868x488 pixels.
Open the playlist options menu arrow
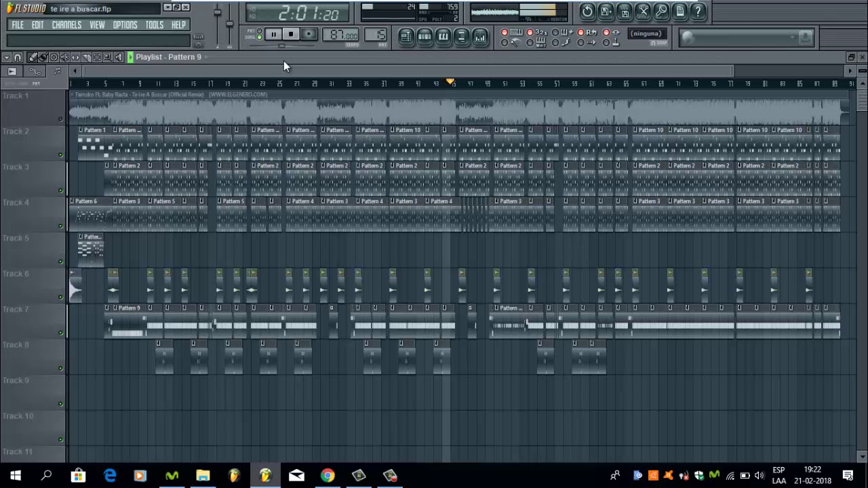pyautogui.click(x=6, y=58)
